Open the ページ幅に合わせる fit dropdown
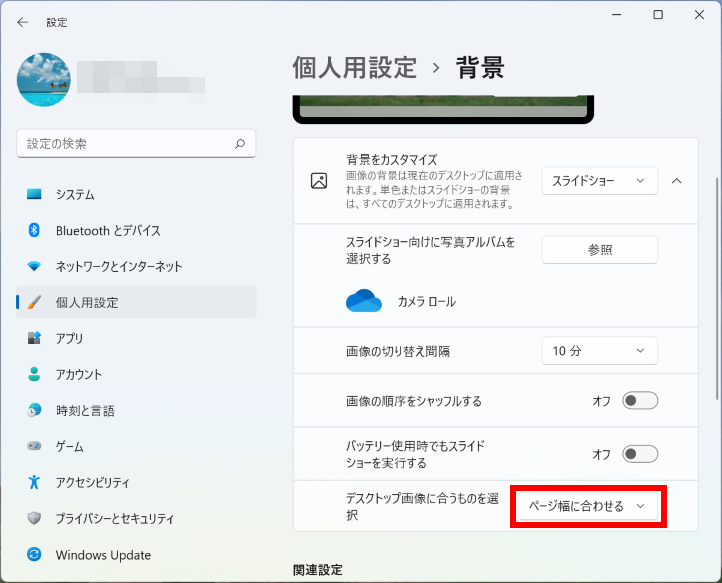The width and height of the screenshot is (722, 583). tap(588, 506)
